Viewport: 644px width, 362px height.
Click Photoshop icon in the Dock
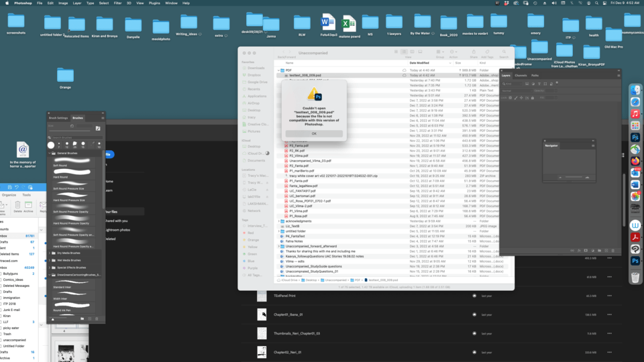pyautogui.click(x=635, y=137)
